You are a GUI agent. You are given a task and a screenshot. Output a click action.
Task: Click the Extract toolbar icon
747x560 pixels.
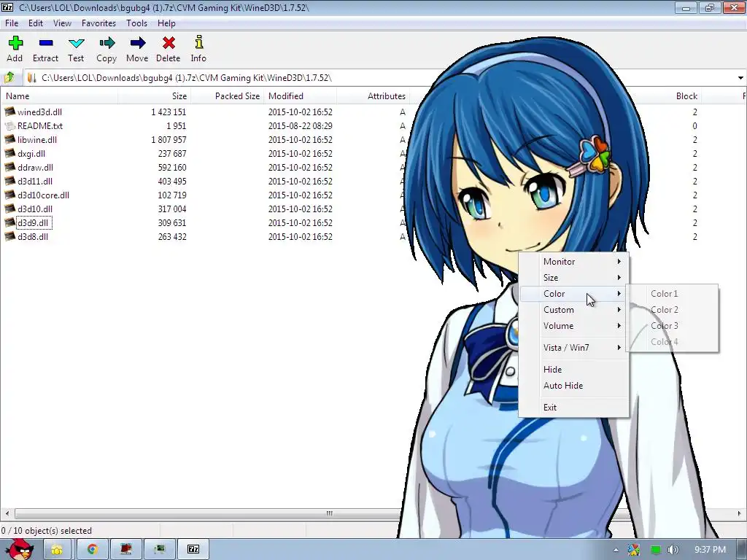click(46, 43)
